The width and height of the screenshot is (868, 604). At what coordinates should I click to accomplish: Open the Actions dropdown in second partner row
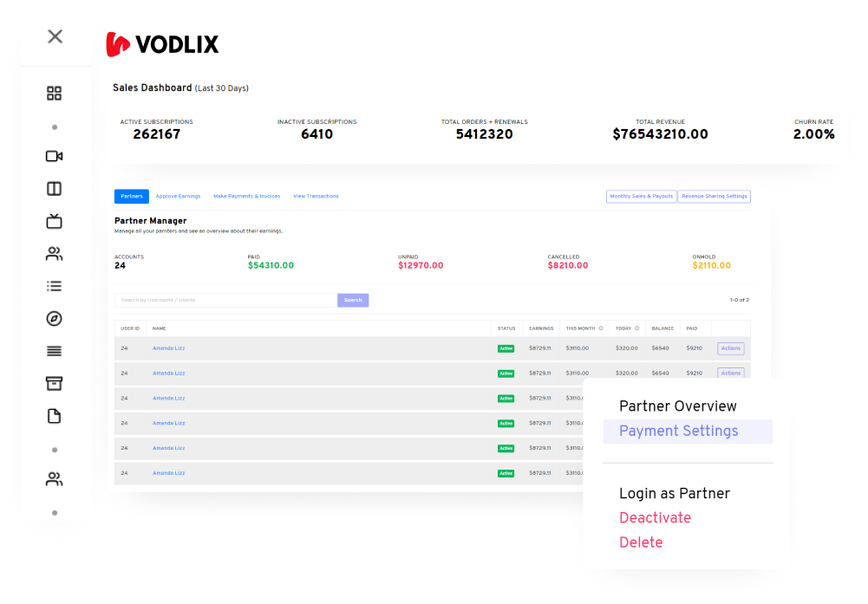point(730,373)
